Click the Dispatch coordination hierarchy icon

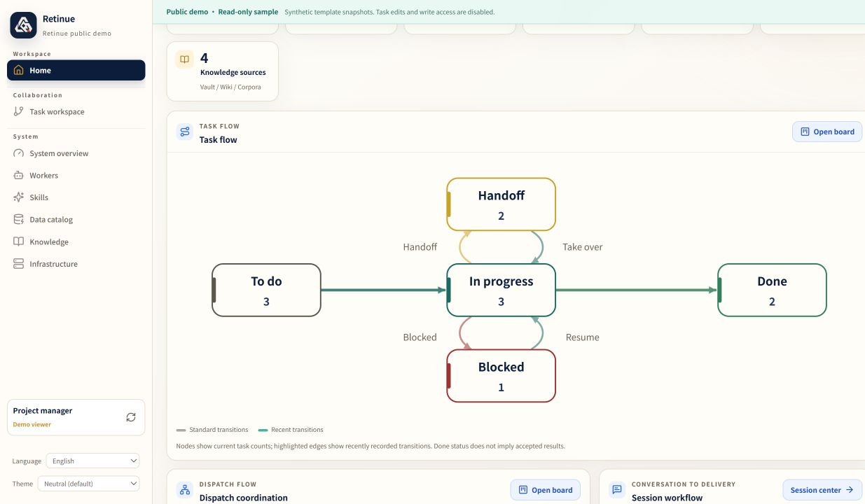click(185, 490)
